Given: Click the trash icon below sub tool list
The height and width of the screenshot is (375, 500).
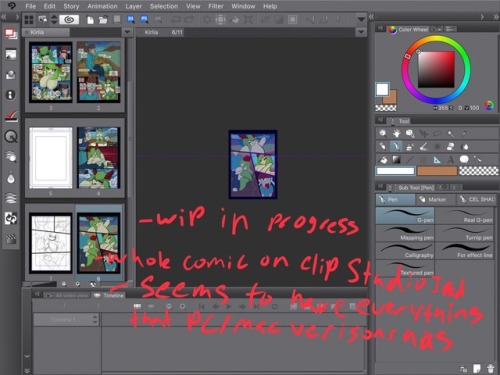Looking at the screenshot, I should point(490,368).
